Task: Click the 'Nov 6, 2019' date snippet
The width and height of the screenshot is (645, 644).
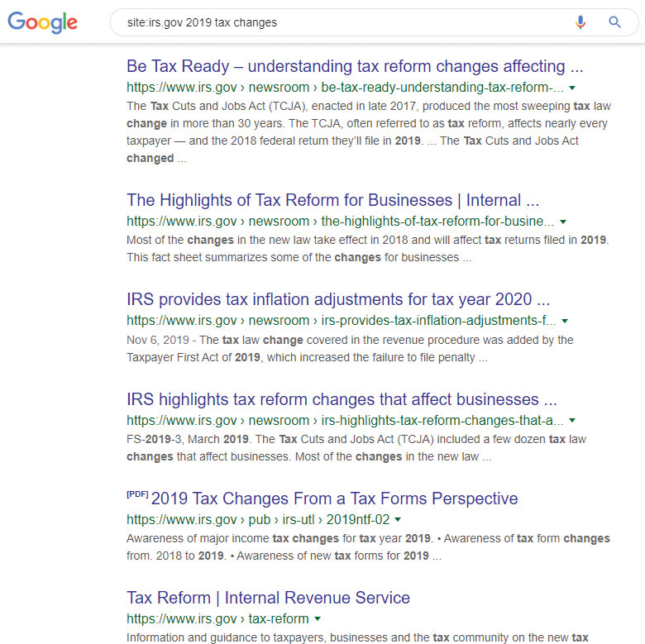Action: 158,340
